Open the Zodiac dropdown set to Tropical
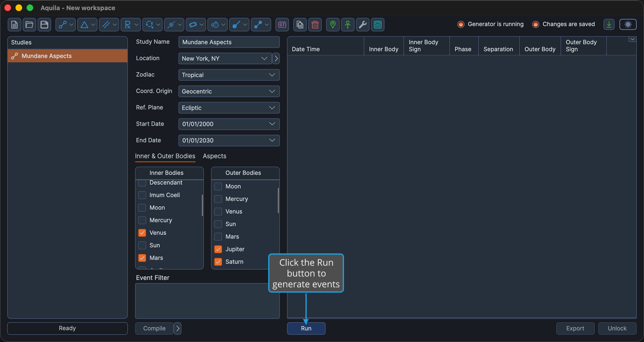The image size is (644, 342). [229, 75]
